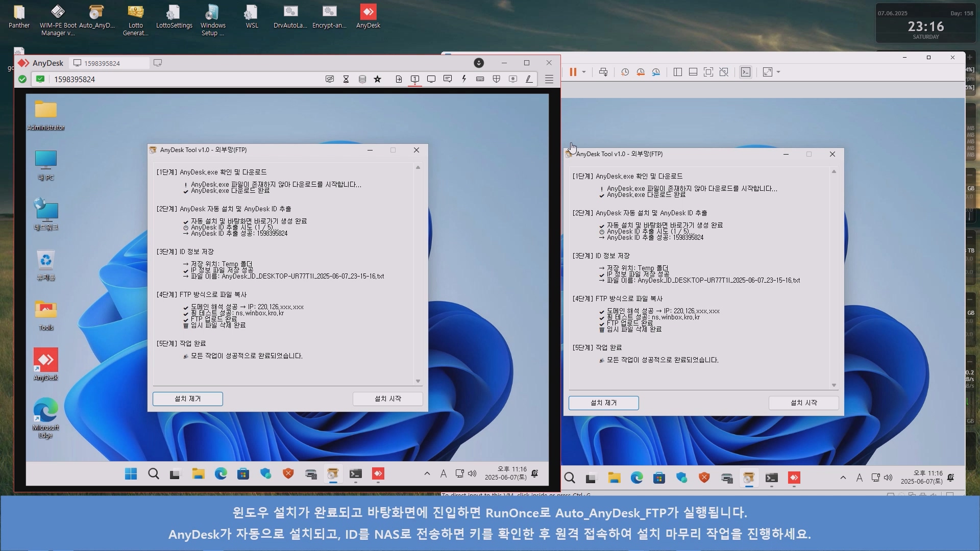Open remote Microsoft Edge desktop shortcut
Viewport: 980px width, 551px height.
(46, 418)
